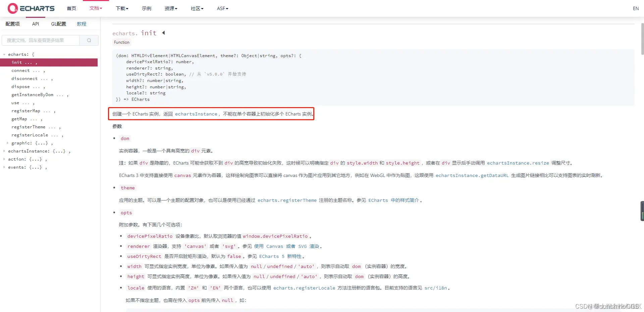Collapse the init section triangle arrow
The width and height of the screenshot is (644, 312).
[x=163, y=33]
